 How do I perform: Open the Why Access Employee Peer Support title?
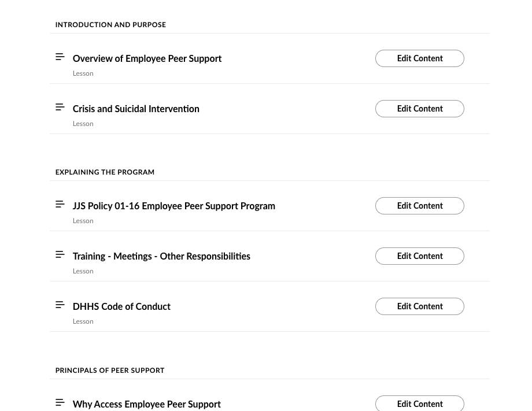click(146, 404)
